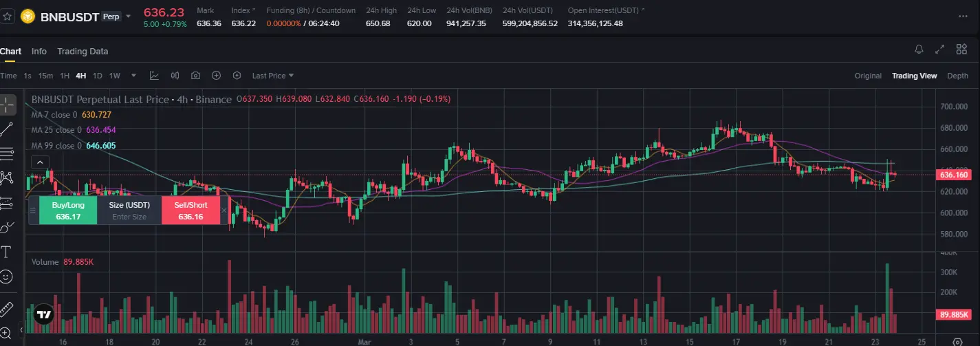Click MA 25 close indicator legend
The image size is (980, 346).
click(74, 129)
